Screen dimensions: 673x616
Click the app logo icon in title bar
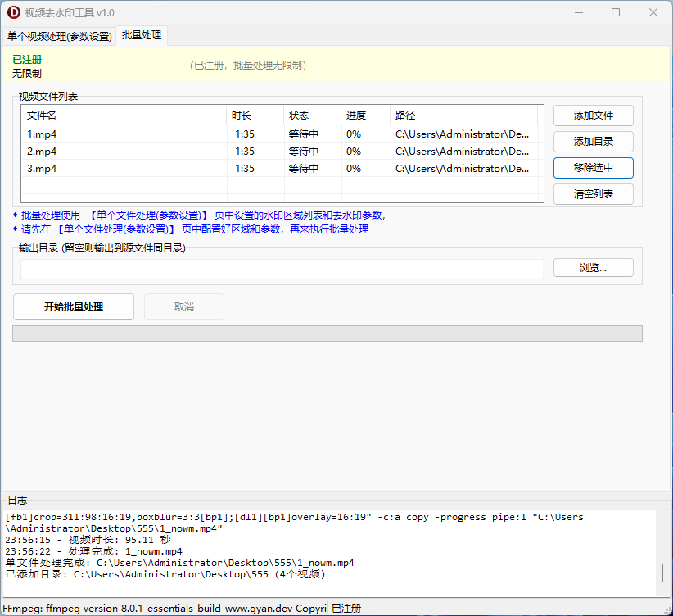tap(13, 12)
